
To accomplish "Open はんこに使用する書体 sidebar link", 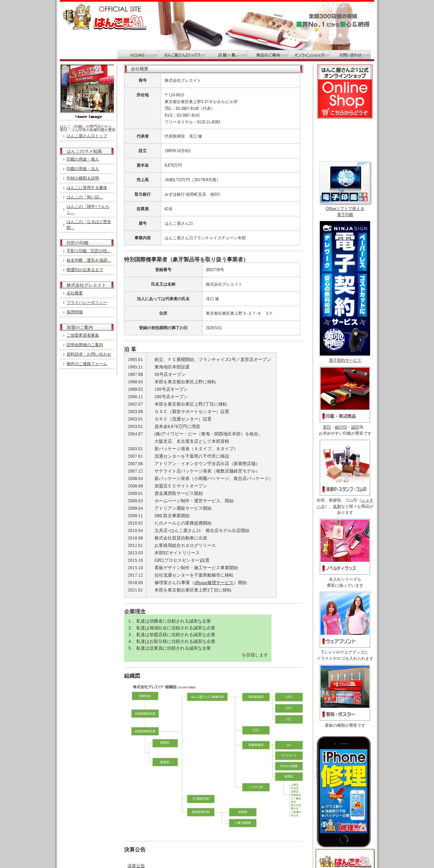I will [x=87, y=188].
